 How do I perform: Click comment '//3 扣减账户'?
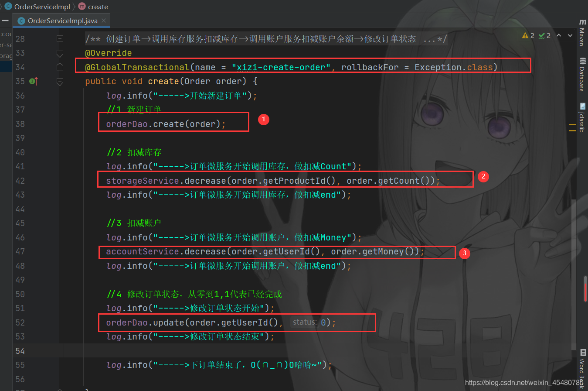click(134, 223)
